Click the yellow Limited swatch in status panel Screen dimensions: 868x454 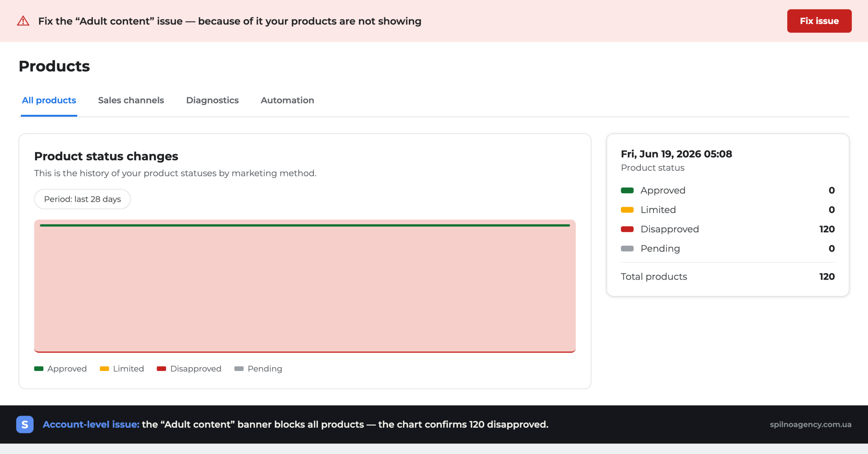coord(627,210)
